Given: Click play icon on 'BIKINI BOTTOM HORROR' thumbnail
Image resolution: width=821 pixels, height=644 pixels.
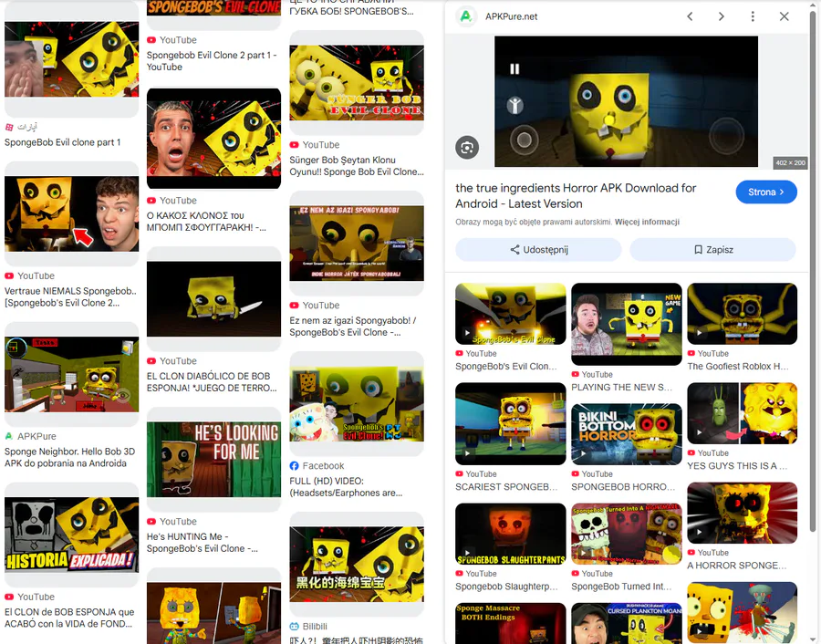Looking at the screenshot, I should pos(583,453).
